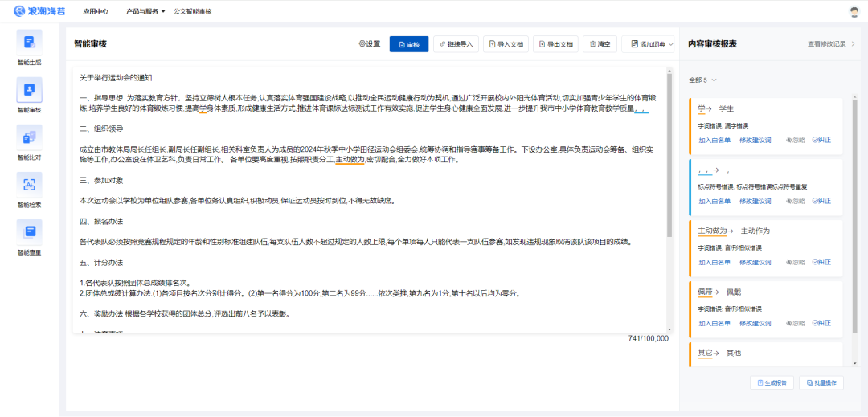Open the 智能查重 sidebar icon

pyautogui.click(x=30, y=232)
